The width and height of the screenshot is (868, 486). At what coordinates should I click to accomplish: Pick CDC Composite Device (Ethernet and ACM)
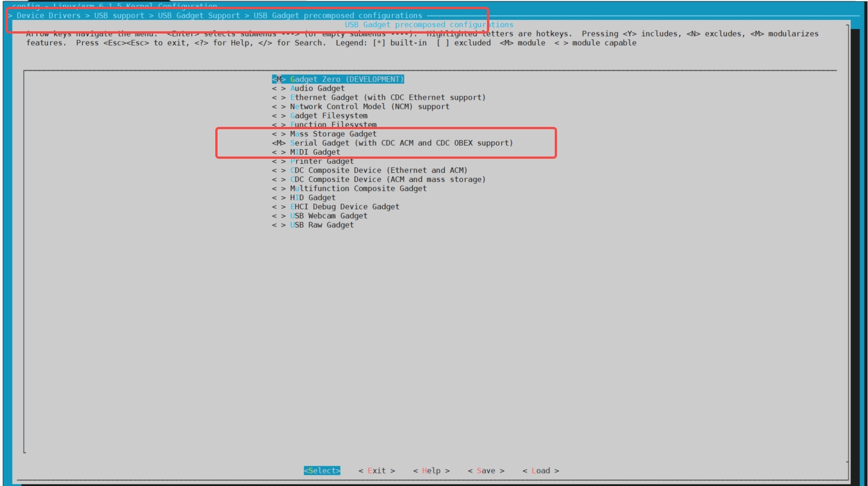pos(379,170)
